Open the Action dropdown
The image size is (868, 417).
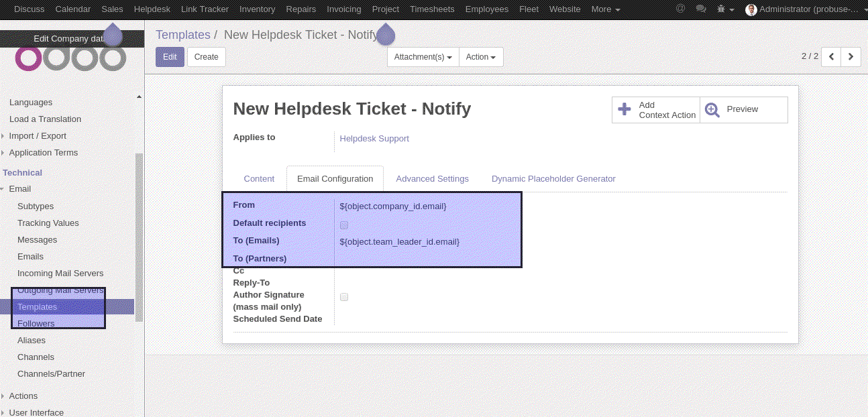click(x=481, y=57)
